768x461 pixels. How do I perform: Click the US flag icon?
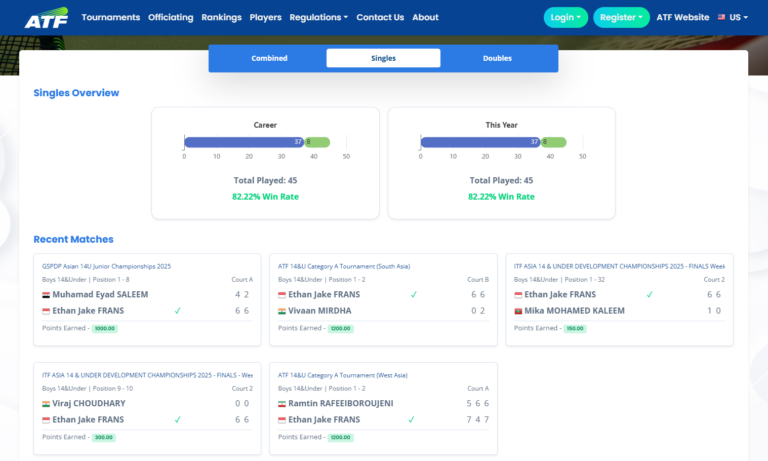(x=721, y=17)
